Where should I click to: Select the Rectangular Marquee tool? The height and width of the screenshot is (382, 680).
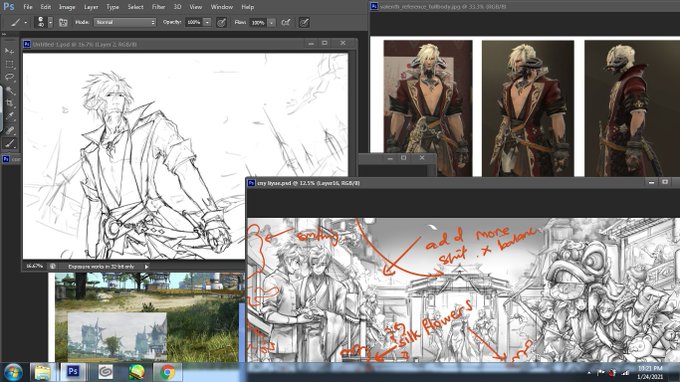(x=10, y=64)
